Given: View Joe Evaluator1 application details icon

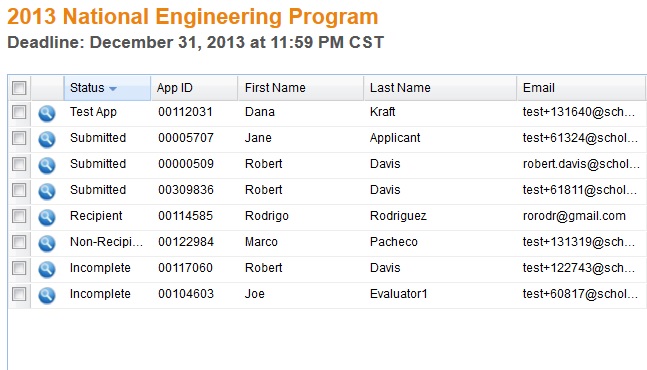Looking at the screenshot, I should tap(47, 295).
